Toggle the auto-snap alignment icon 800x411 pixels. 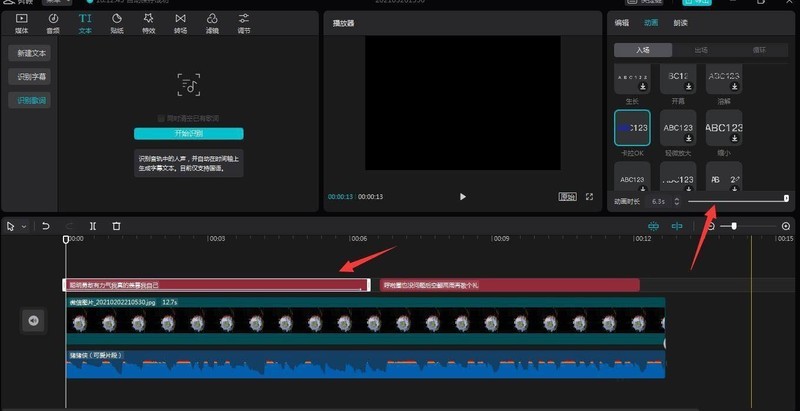[677, 226]
